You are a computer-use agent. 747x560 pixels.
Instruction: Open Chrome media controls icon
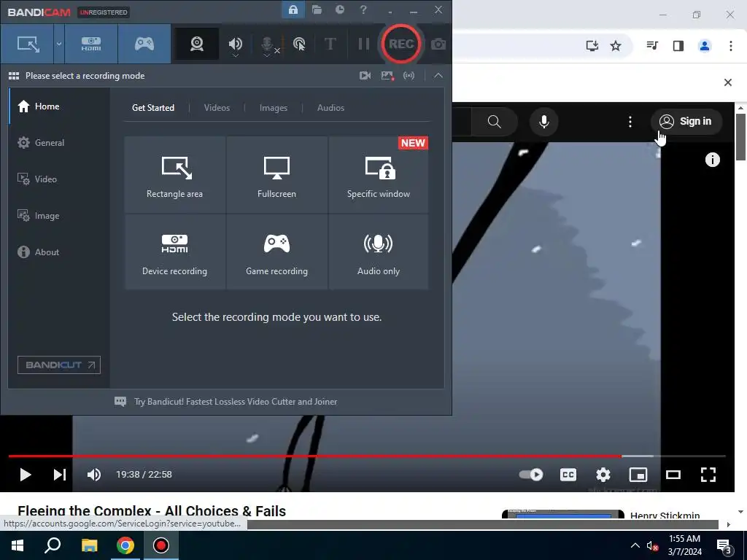pos(652,46)
